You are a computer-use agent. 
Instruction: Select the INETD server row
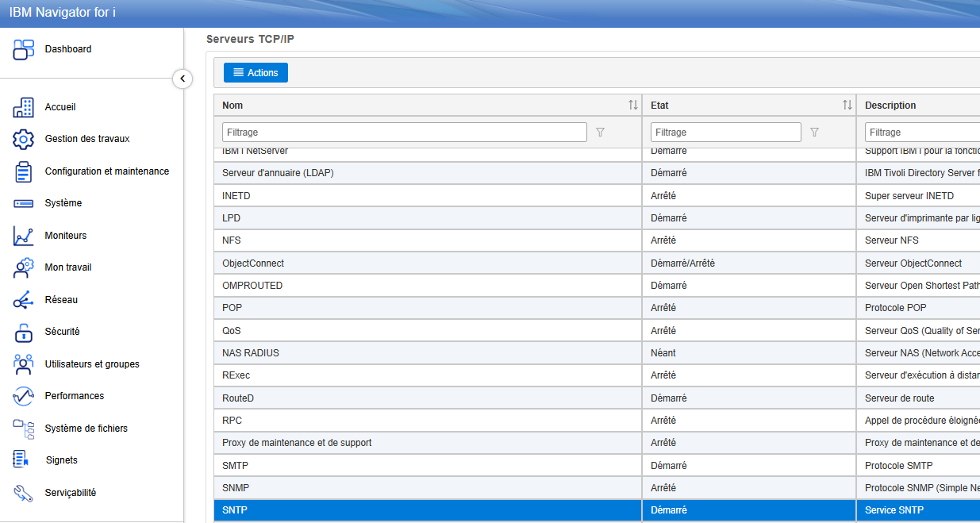pyautogui.click(x=597, y=196)
